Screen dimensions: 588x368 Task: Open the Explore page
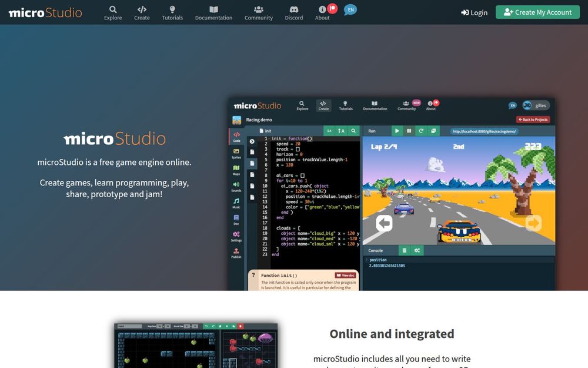(x=113, y=13)
